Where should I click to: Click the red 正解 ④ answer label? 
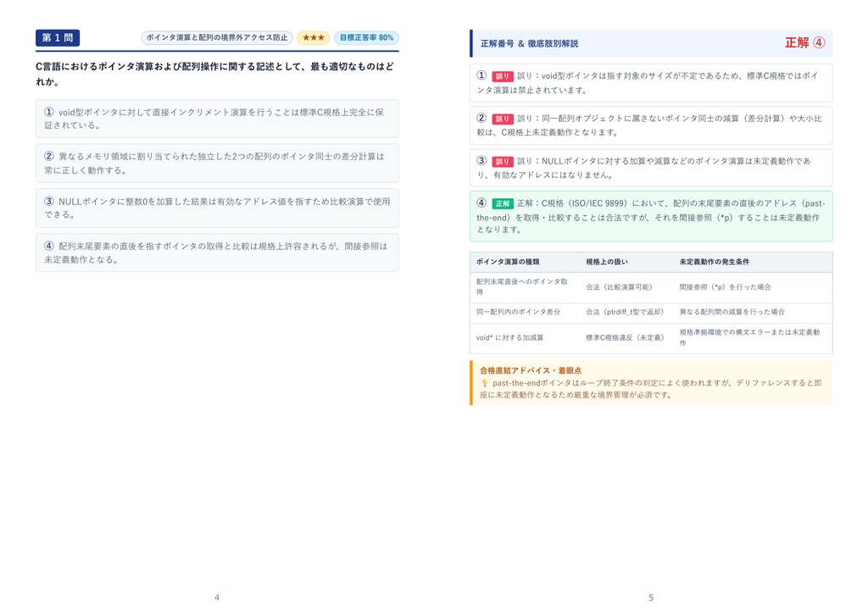805,42
